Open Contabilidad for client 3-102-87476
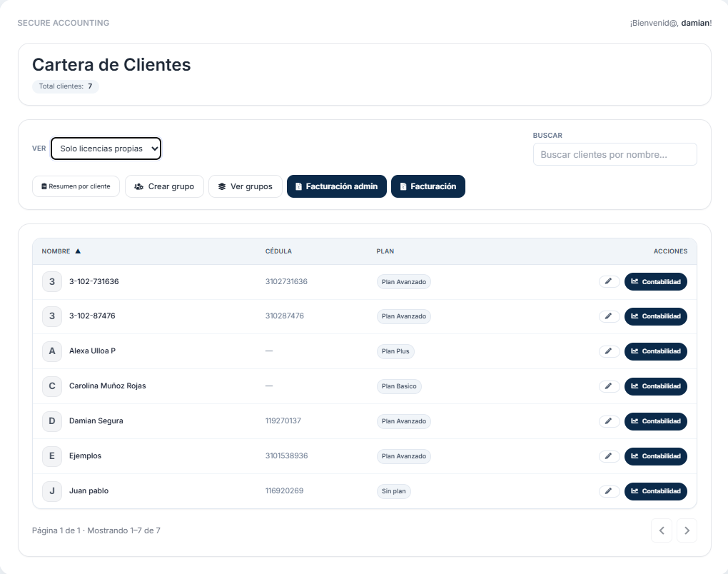This screenshot has width=728, height=574. 655,316
